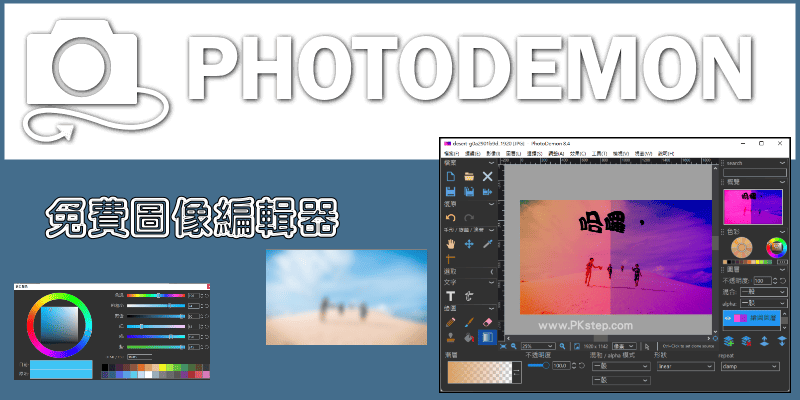Screen dimensions: 800x400
Task: Select the Paint bucket fill tool
Action: coord(469,337)
